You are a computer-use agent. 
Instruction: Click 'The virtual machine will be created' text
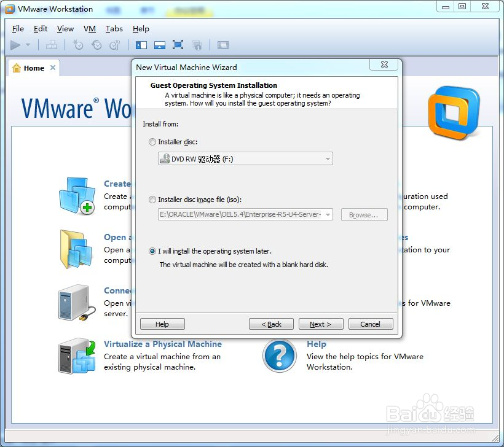click(x=243, y=265)
